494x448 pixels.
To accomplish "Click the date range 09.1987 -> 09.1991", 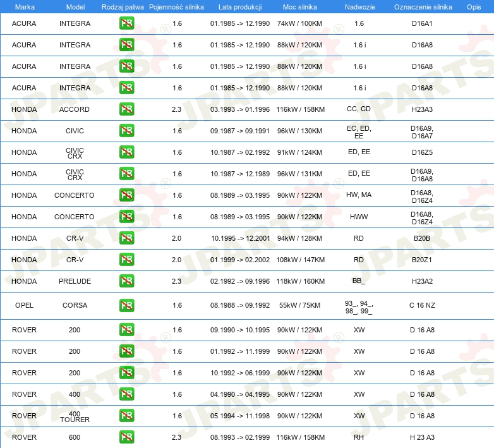I will point(240,131).
